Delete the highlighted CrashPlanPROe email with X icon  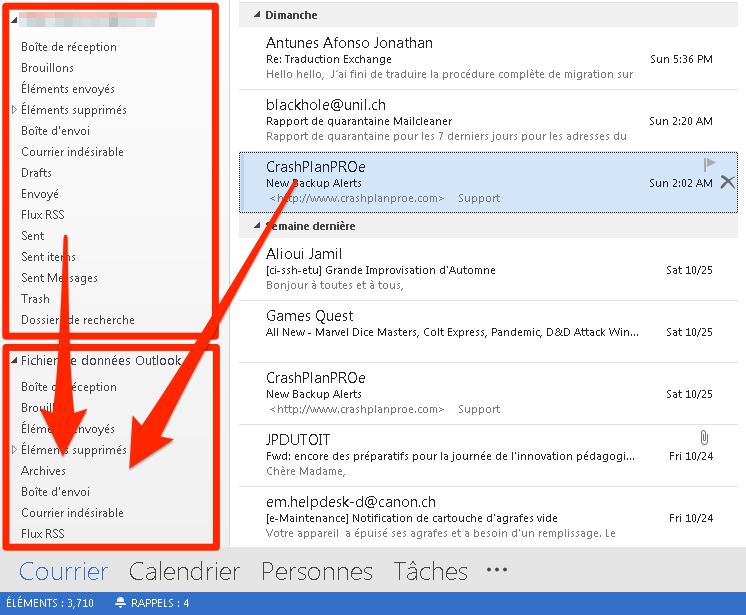click(x=727, y=182)
